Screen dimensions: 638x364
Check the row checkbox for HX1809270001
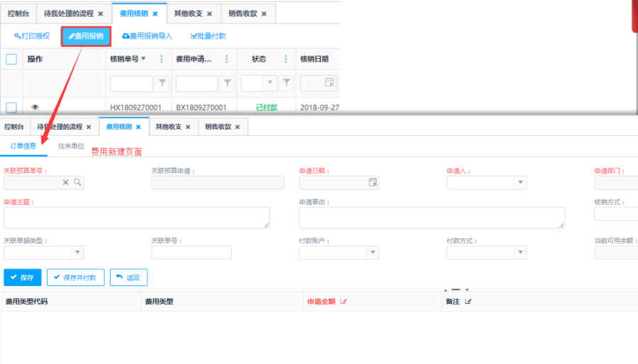[x=11, y=107]
